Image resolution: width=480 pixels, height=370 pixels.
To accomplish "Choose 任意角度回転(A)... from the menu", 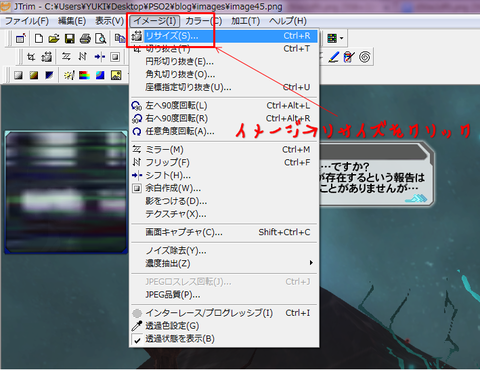I will coord(224,132).
